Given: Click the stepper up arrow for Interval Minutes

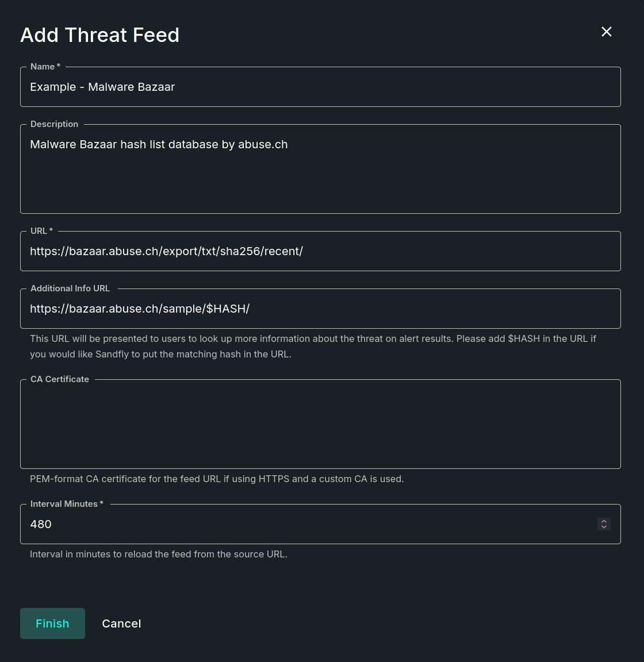Looking at the screenshot, I should click(x=604, y=521).
